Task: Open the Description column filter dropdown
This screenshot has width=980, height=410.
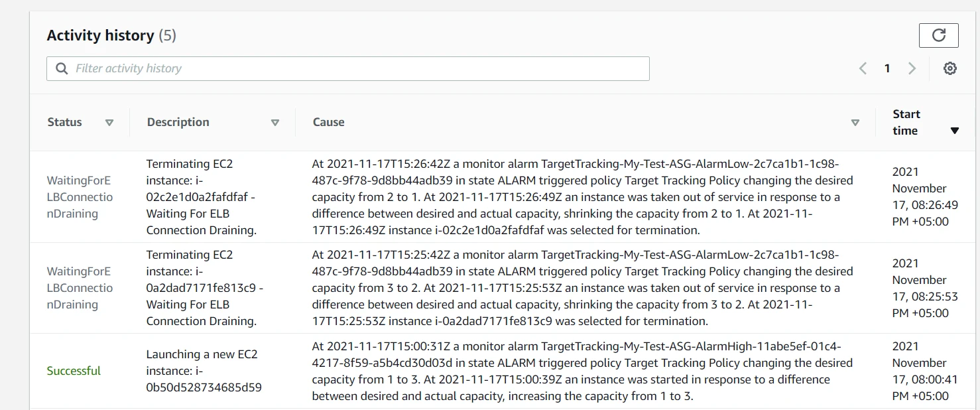Action: click(x=275, y=122)
